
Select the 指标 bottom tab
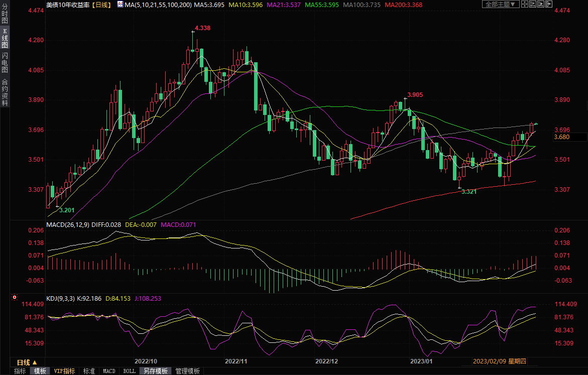pos(20,371)
